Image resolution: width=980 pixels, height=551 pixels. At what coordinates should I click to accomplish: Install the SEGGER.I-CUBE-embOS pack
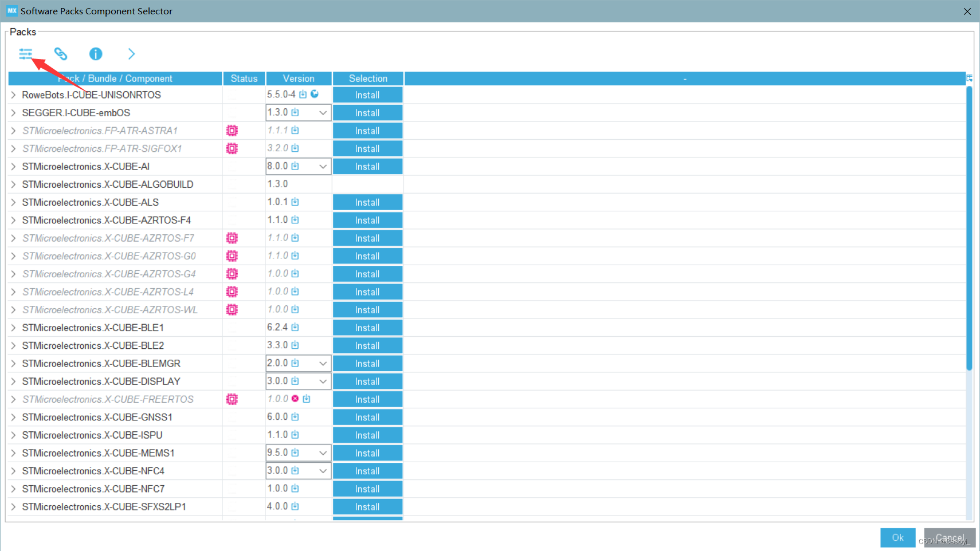[x=367, y=113]
